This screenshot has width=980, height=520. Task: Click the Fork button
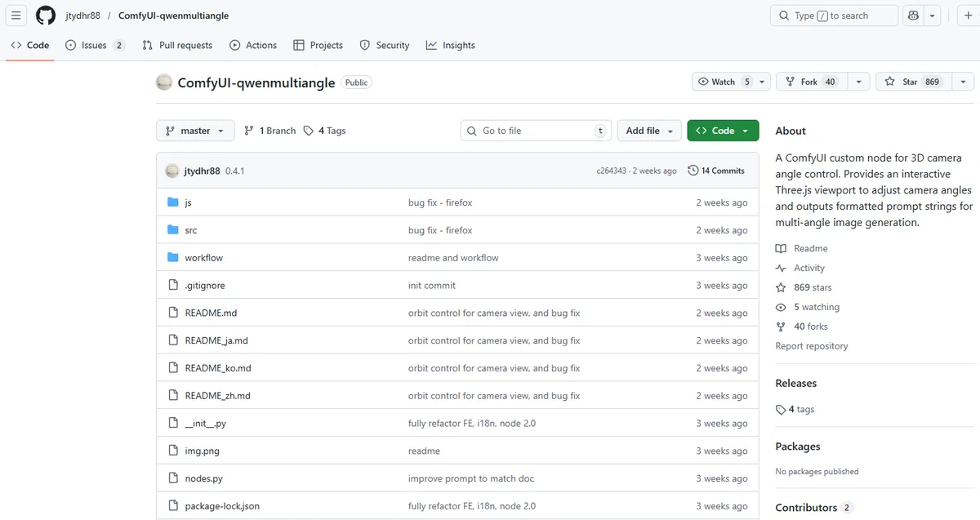point(811,82)
